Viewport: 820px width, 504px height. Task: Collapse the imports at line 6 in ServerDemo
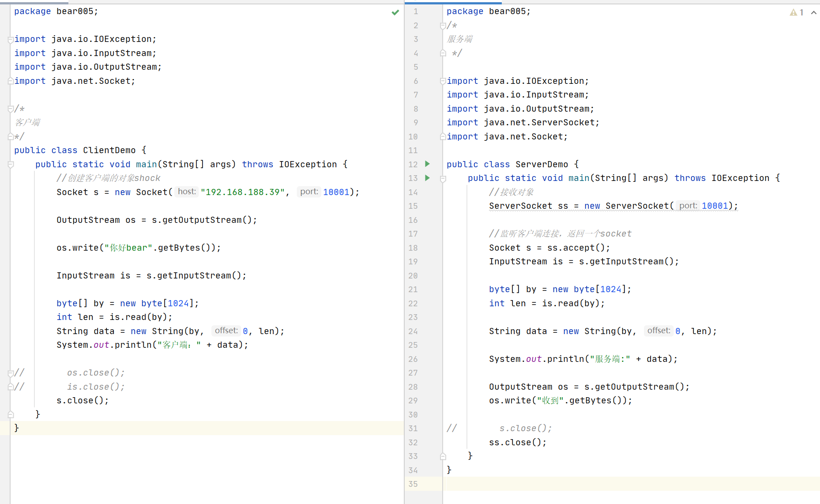click(x=443, y=81)
